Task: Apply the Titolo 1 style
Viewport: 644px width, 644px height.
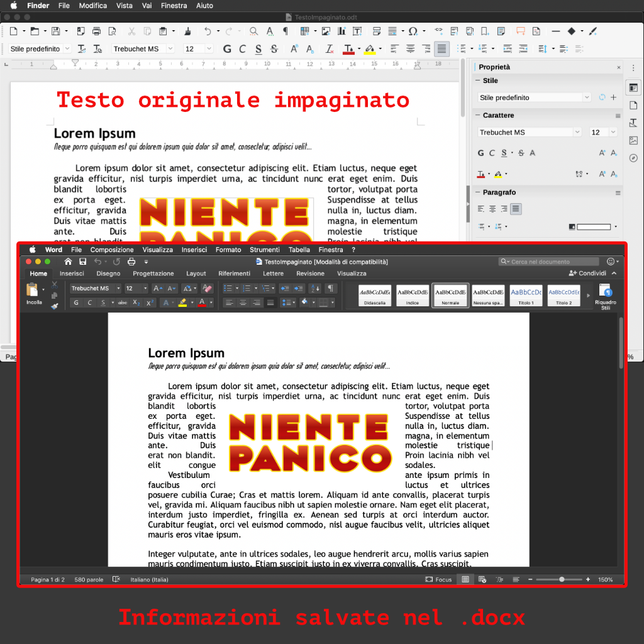Action: [x=526, y=295]
